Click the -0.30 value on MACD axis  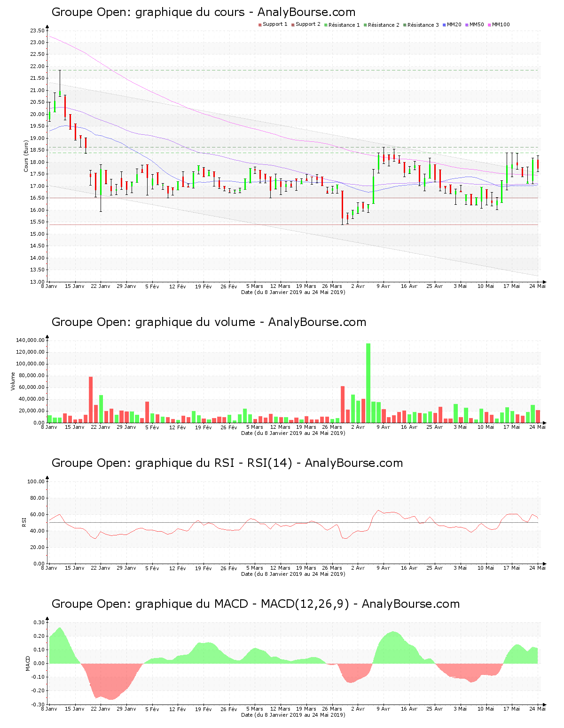(x=39, y=705)
